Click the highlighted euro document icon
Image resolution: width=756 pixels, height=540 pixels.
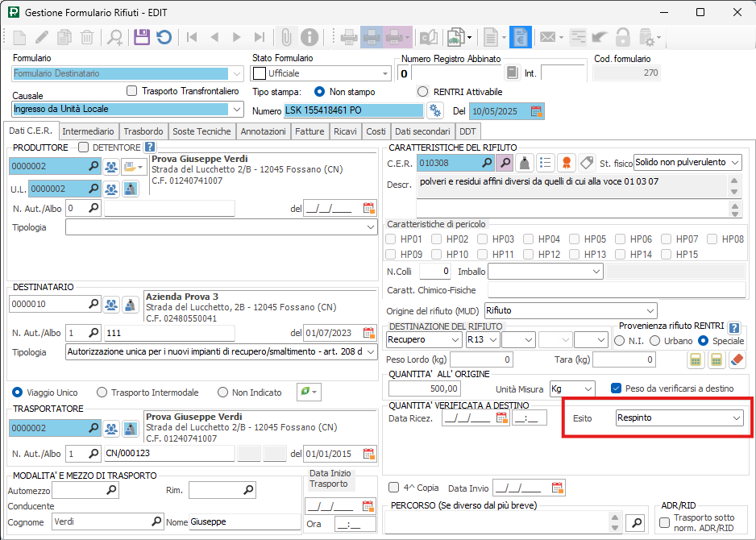[520, 37]
